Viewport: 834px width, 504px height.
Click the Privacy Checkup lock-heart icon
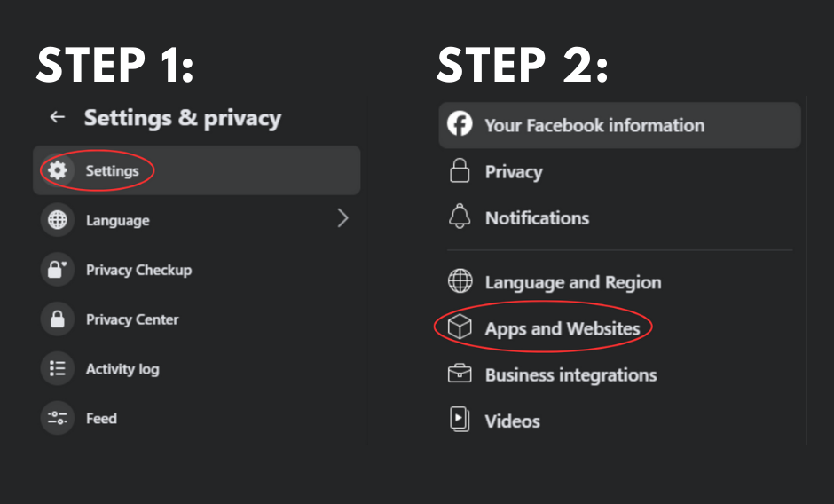58,270
